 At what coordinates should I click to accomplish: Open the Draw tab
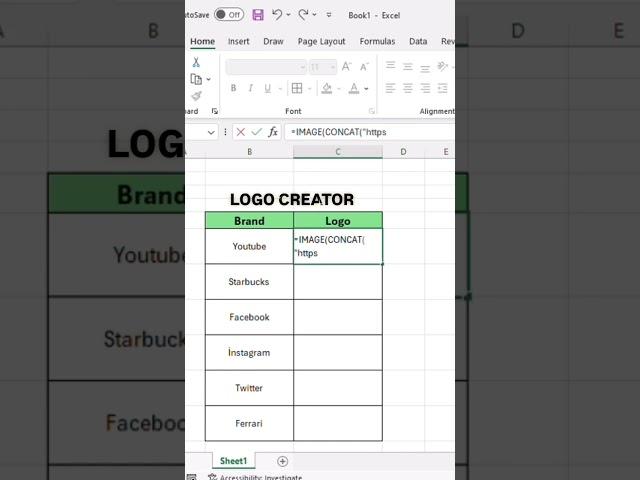pyautogui.click(x=273, y=41)
